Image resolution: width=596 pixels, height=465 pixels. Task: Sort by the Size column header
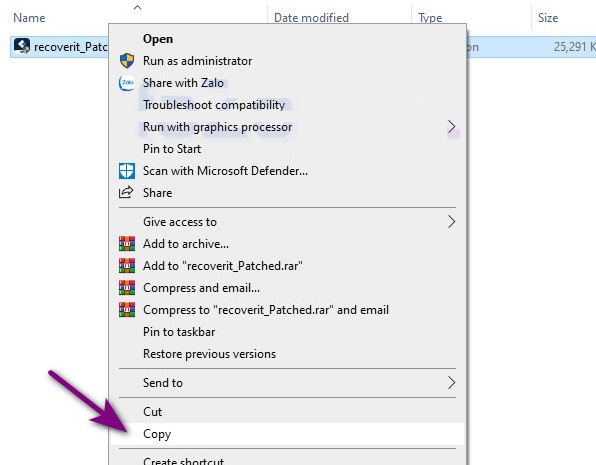click(x=548, y=18)
